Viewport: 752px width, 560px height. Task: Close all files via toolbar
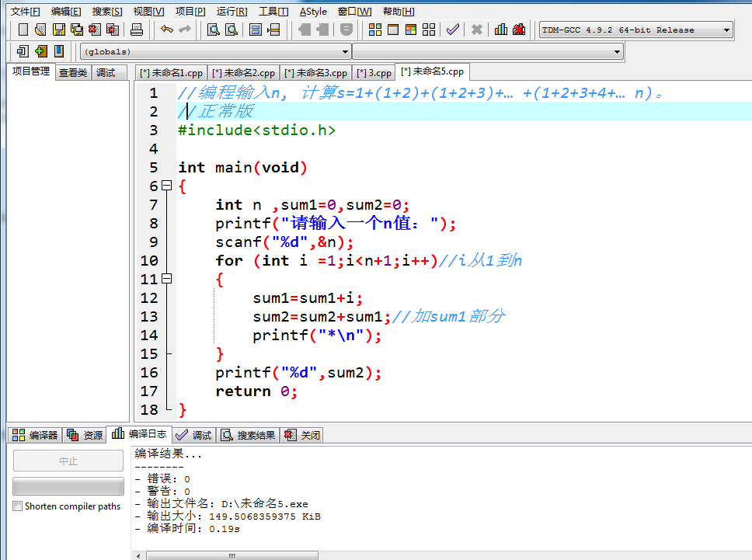click(113, 30)
